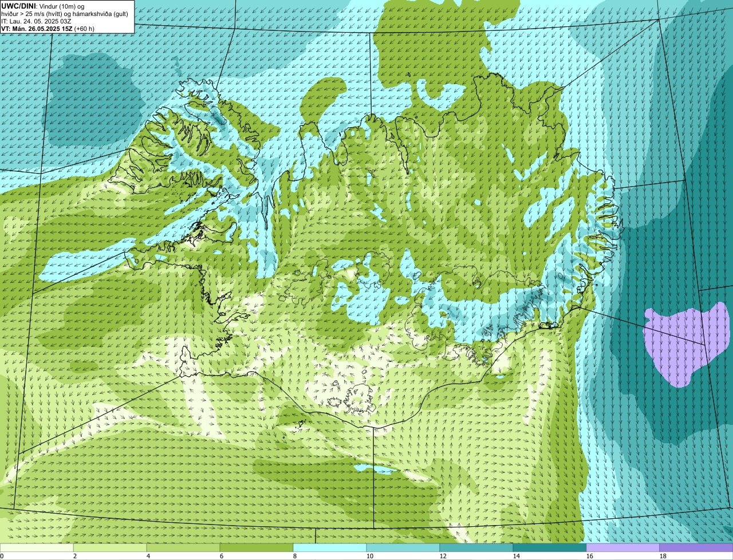The width and height of the screenshot is (733, 560).
Task: Click the 0–2 m/s pale legend swatch
Action: coord(37,548)
